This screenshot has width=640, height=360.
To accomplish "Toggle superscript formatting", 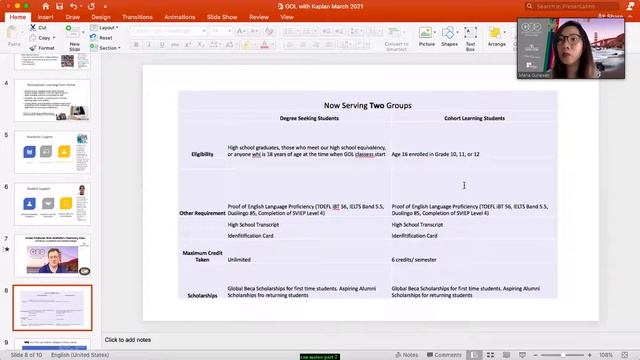I will (188, 44).
